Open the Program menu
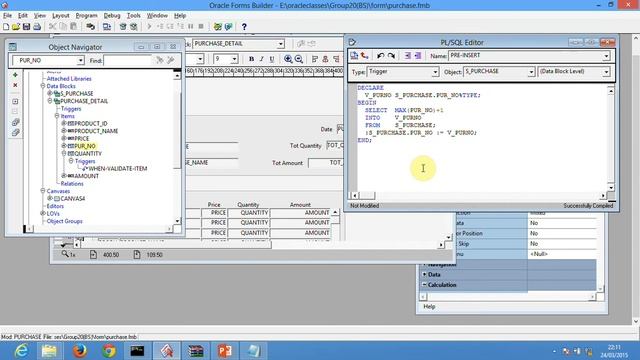 pyautogui.click(x=86, y=16)
